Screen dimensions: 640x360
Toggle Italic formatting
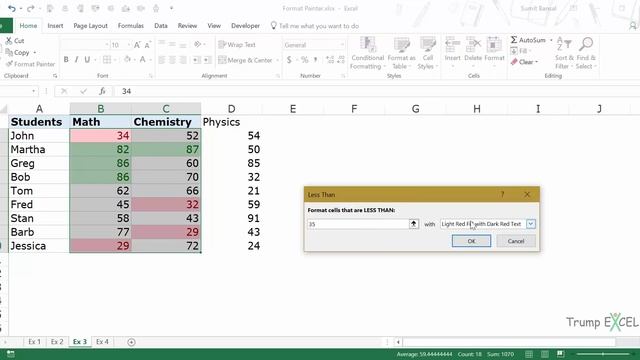(76, 60)
